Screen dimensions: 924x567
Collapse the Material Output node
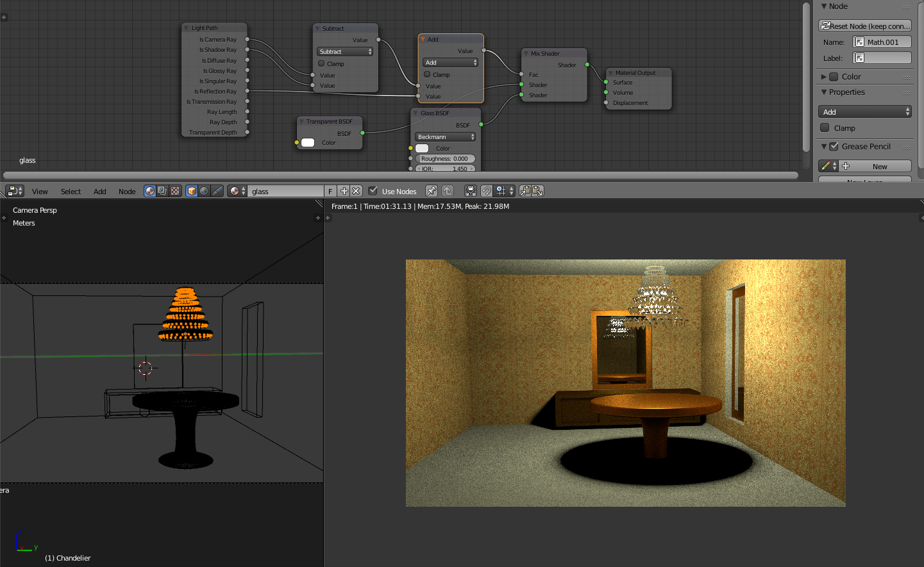(611, 73)
